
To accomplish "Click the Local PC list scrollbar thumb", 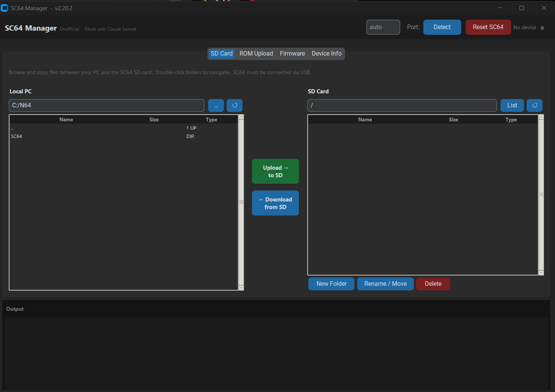I will pos(241,202).
